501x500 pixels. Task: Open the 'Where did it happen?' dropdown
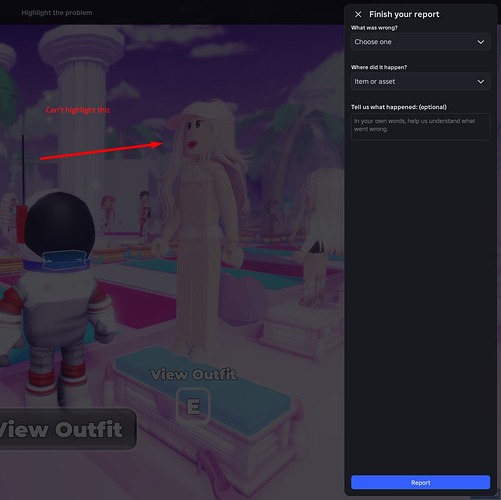420,82
